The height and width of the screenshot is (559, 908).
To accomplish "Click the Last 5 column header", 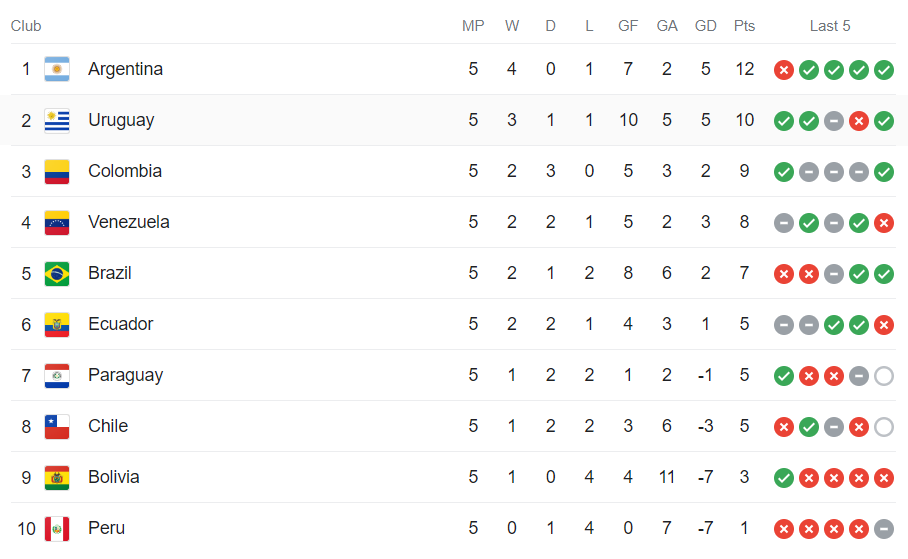I will coord(830,26).
